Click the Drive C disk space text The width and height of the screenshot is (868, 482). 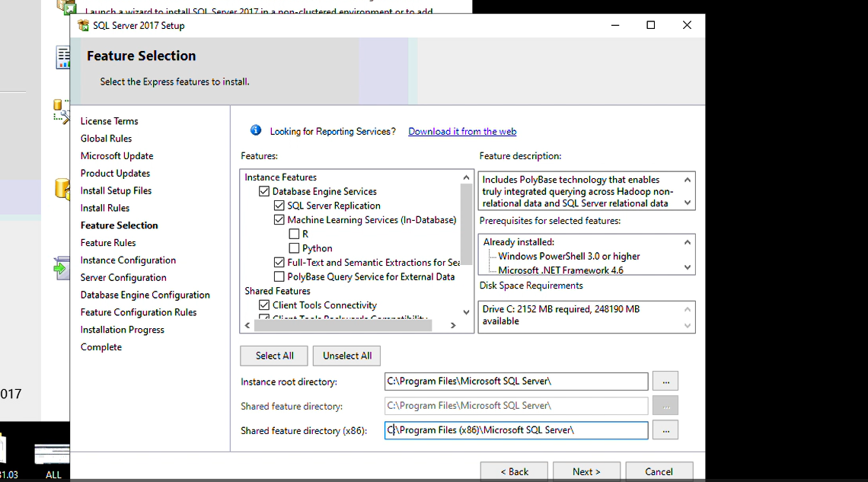(x=560, y=315)
